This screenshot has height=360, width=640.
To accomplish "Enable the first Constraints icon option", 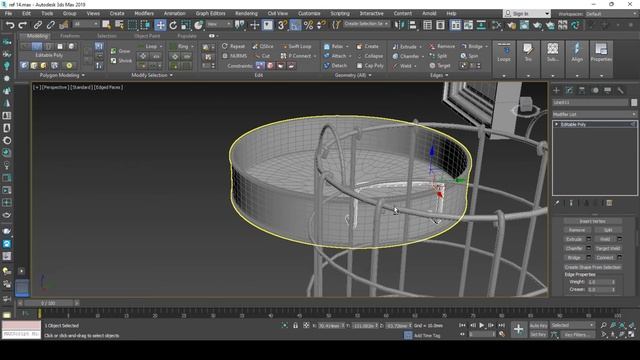I will (x=260, y=65).
